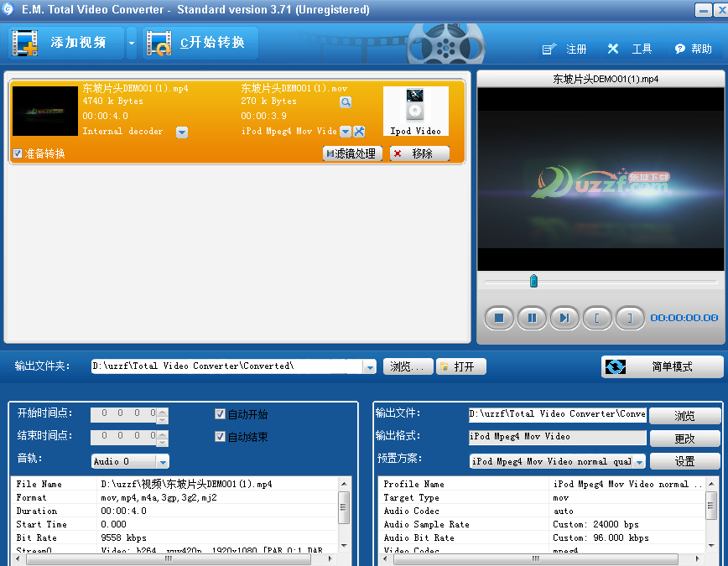Open preset settings with 设置 button
This screenshot has width=728, height=566.
click(685, 461)
